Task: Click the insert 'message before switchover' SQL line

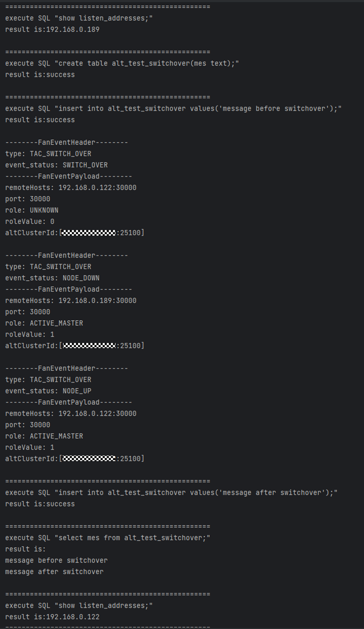Action: tap(173, 108)
